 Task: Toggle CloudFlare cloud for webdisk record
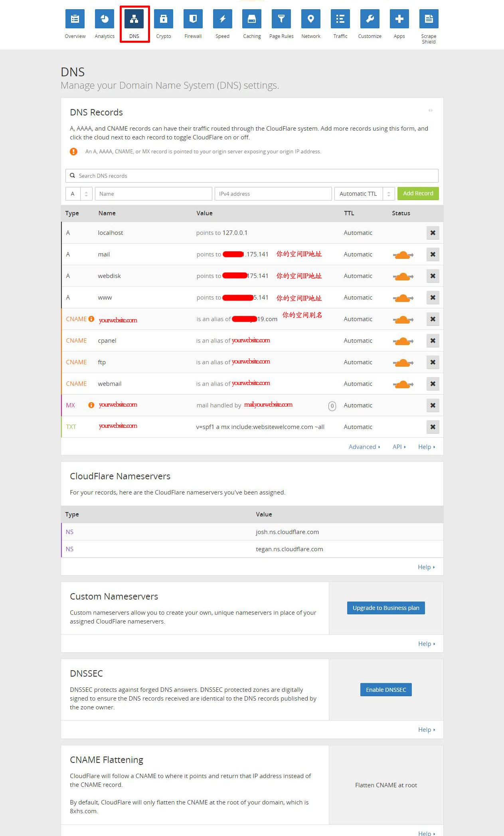point(403,276)
